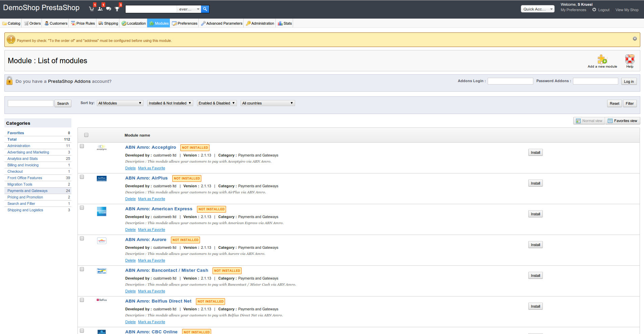Viewport: 644px width, 334px height.
Task: Open the Customers menu
Action: tap(56, 23)
